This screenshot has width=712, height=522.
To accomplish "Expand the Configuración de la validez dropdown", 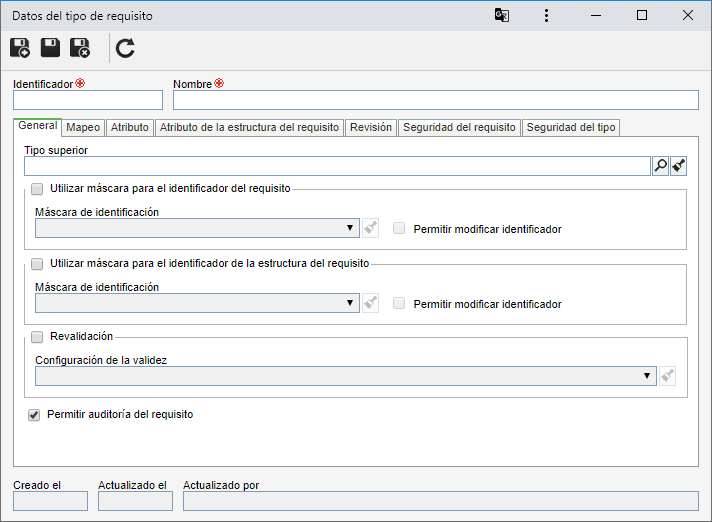I will pos(346,376).
